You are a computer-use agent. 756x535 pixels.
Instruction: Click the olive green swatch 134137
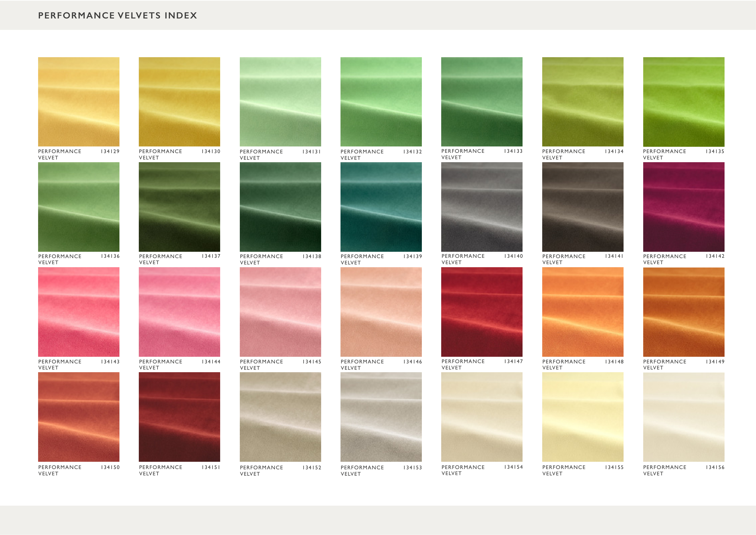click(x=179, y=207)
